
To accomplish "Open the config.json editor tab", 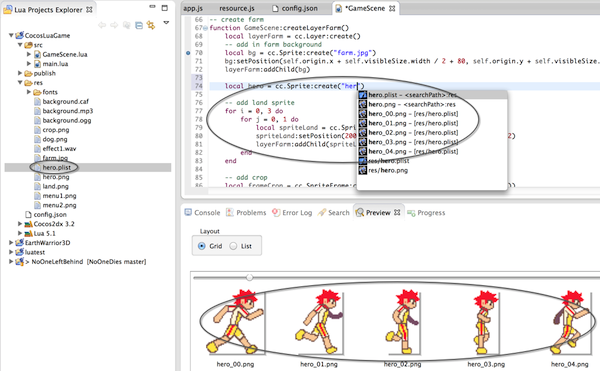I will pos(295,8).
